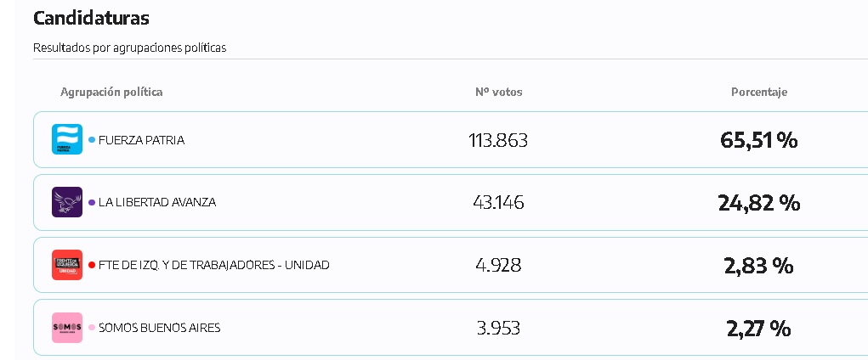Click the Frente de Izquierda Unidad logo
Screen dimensions: 868x360
pyautogui.click(x=67, y=265)
